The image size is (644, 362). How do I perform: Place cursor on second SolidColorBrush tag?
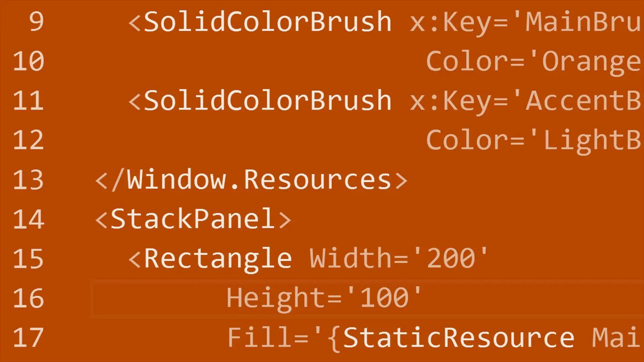[267, 101]
